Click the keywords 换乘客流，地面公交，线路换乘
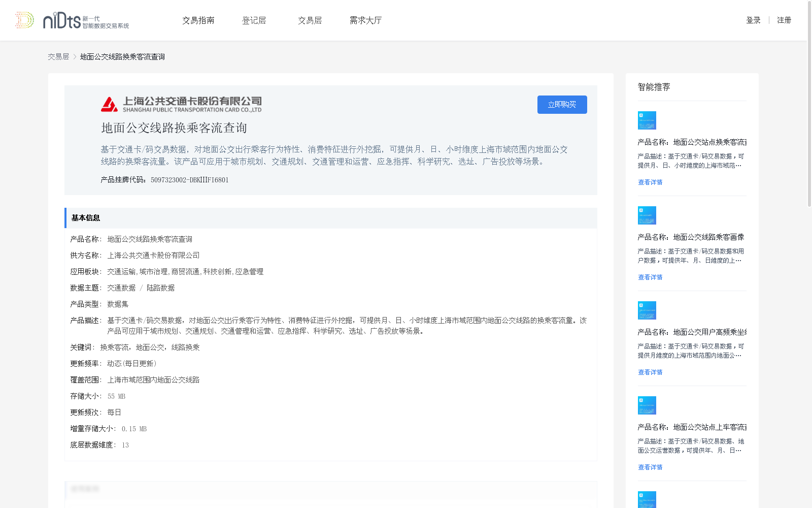Screen dimensions: 812x508 [150, 347]
